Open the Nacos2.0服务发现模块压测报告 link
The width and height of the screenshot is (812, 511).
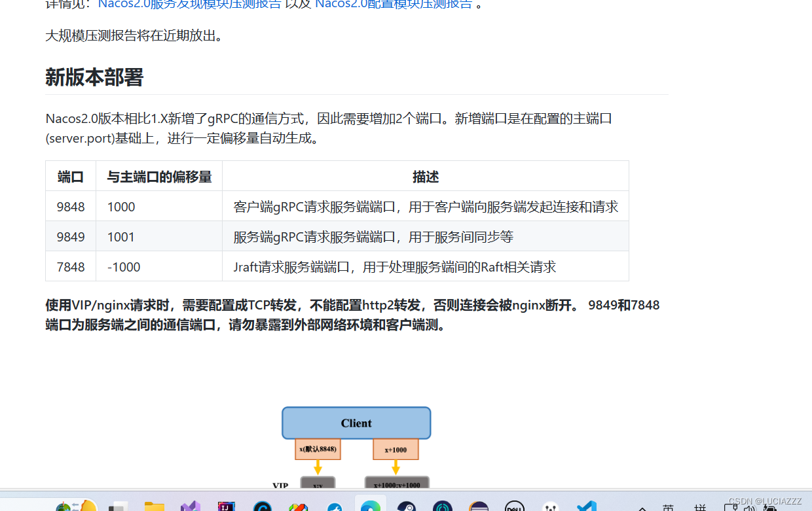coord(190,4)
